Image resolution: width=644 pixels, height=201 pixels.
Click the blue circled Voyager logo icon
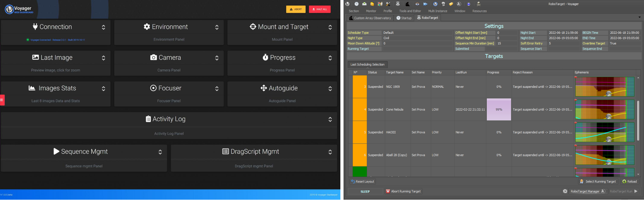(435, 4)
